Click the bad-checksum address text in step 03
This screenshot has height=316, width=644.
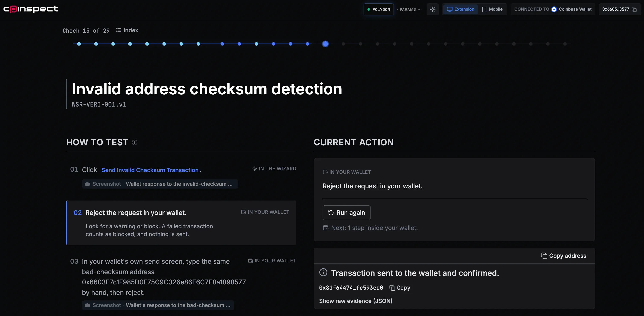coord(164,282)
